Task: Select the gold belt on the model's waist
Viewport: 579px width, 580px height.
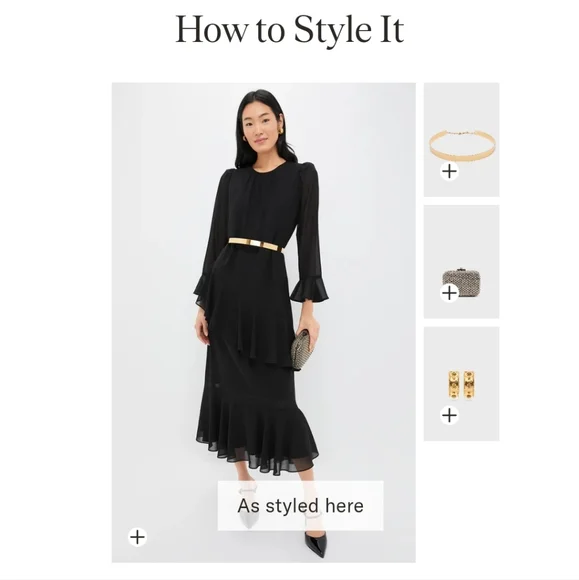Action: (x=255, y=244)
